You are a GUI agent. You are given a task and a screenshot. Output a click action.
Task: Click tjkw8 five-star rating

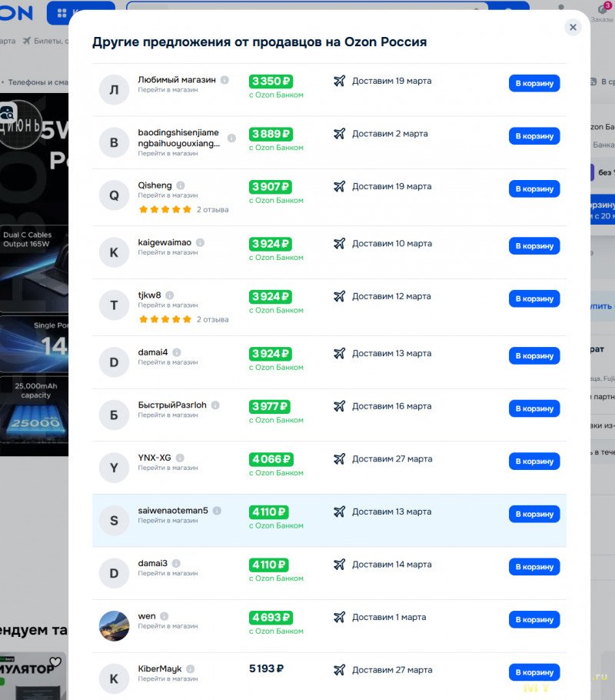pos(165,319)
